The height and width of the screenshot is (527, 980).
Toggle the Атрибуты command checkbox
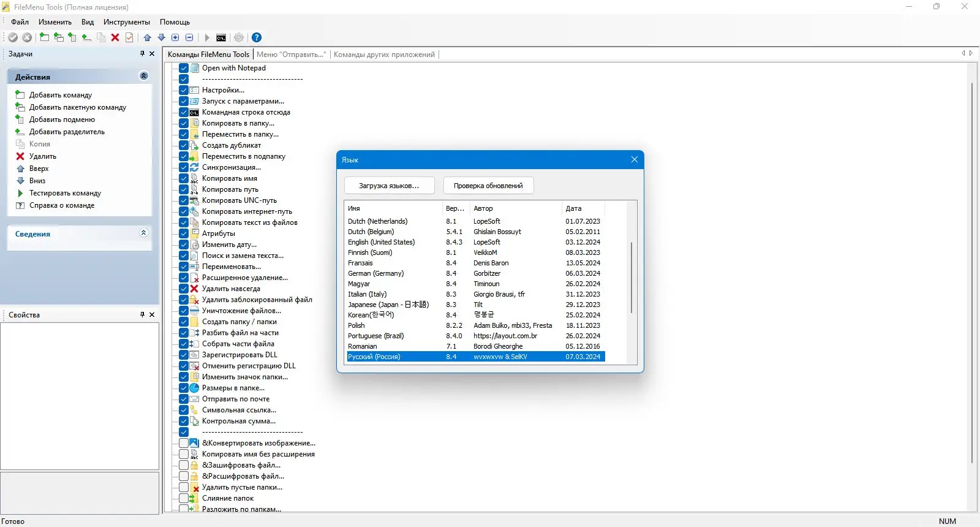click(184, 233)
